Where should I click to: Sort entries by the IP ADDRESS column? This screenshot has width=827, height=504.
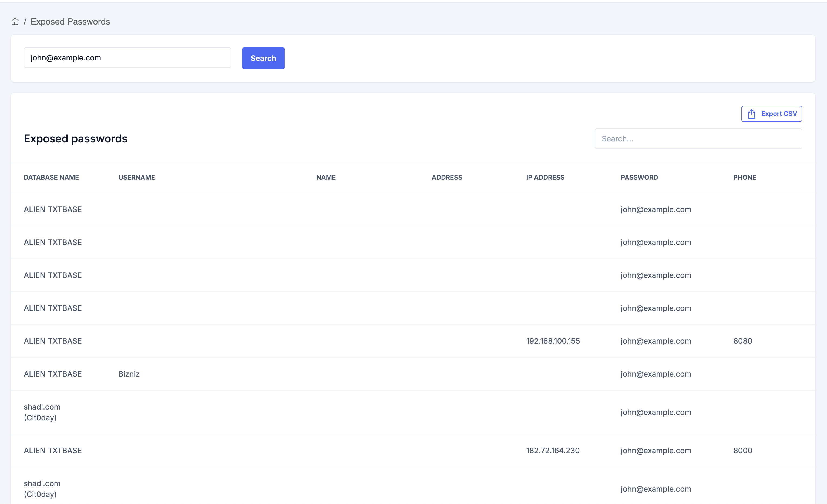click(545, 177)
